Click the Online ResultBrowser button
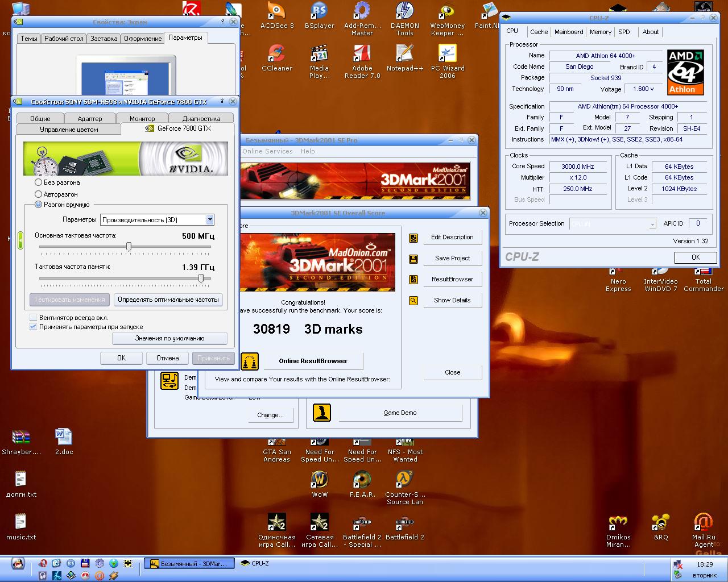The height and width of the screenshot is (582, 728). (x=313, y=361)
